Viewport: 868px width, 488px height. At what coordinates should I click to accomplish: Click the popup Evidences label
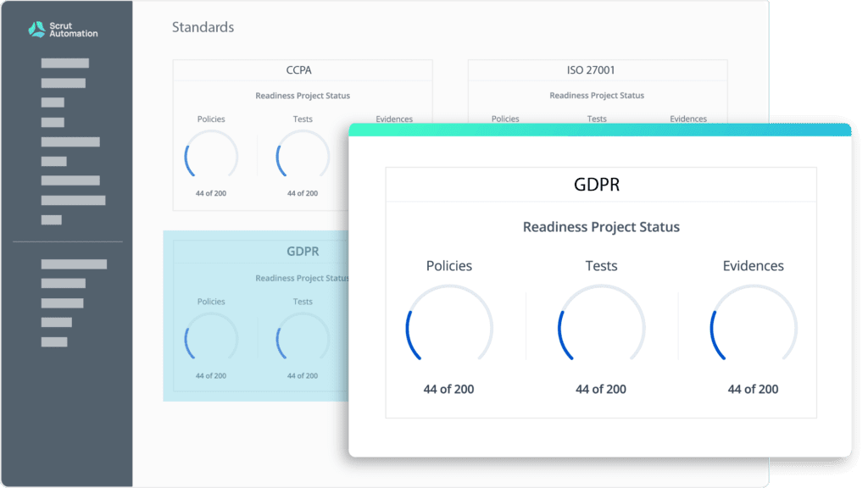(754, 265)
